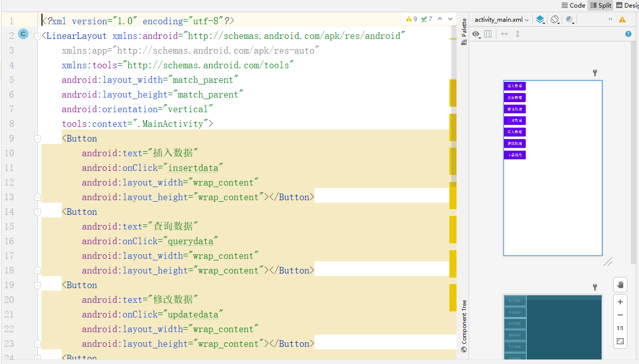Click the expand vertically arrow icon
This screenshot has height=364, width=639.
click(x=518, y=34)
